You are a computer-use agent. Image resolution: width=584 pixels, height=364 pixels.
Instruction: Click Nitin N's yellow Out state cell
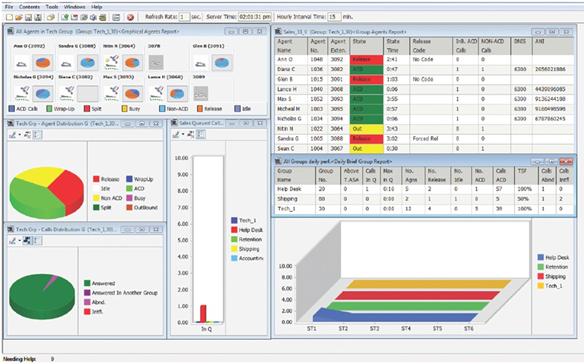click(x=366, y=129)
